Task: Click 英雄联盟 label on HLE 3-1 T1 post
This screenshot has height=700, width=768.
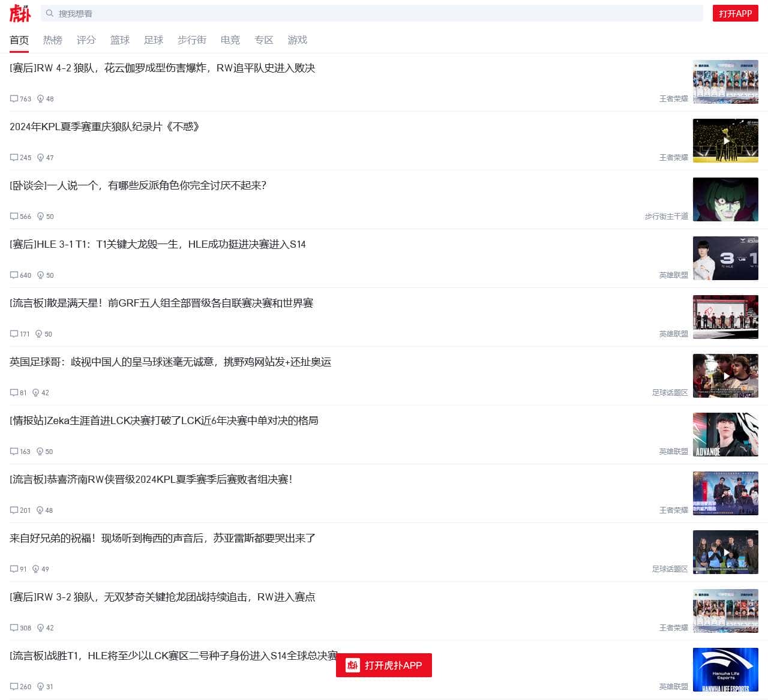Action: (674, 275)
